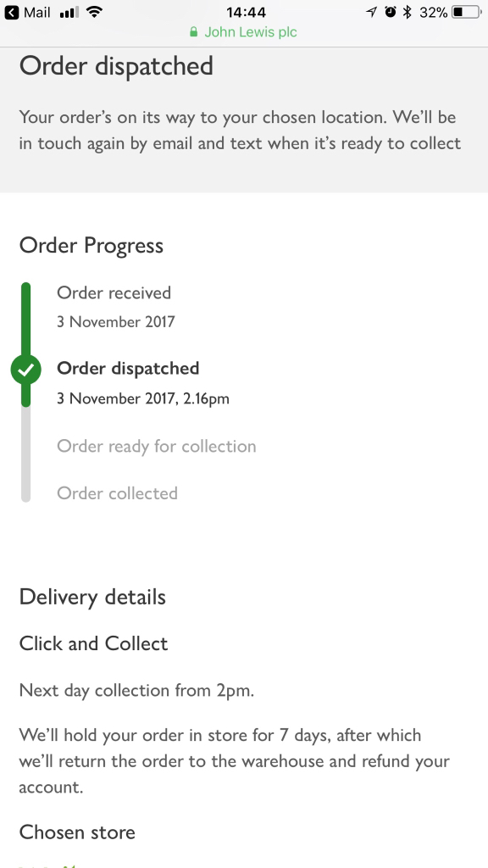Tap the Click and Collect subheading
Image resolution: width=488 pixels, height=868 pixels.
click(x=93, y=644)
